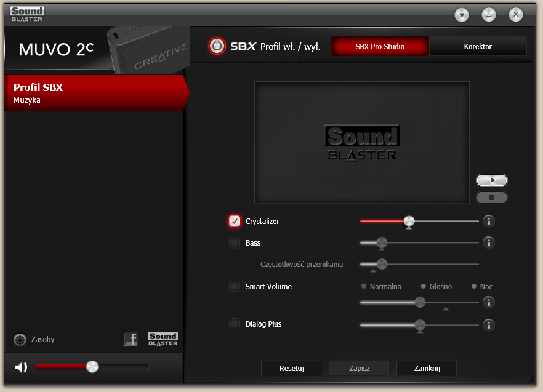Click the master volume slider handle
This screenshot has width=543, height=392.
tap(92, 367)
